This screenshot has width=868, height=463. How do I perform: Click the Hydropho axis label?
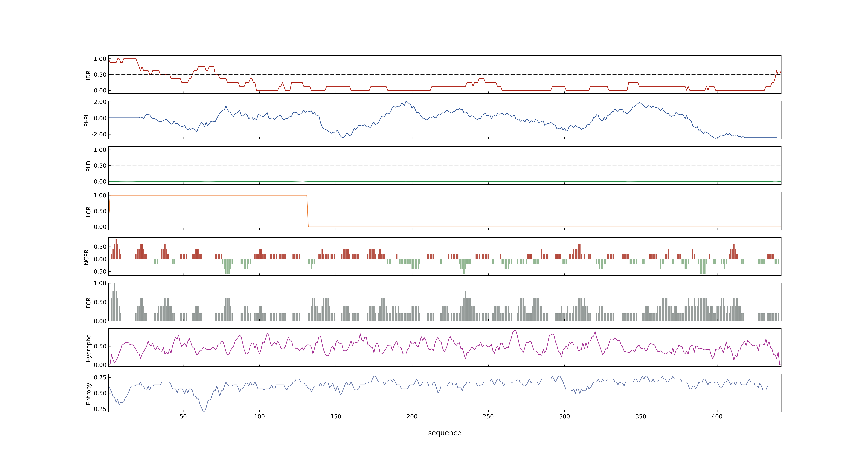tap(88, 348)
